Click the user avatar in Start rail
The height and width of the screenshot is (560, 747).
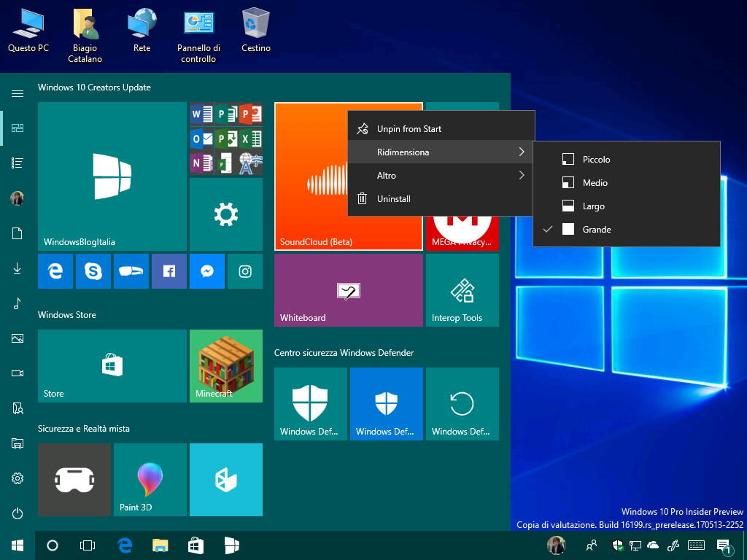(18, 198)
